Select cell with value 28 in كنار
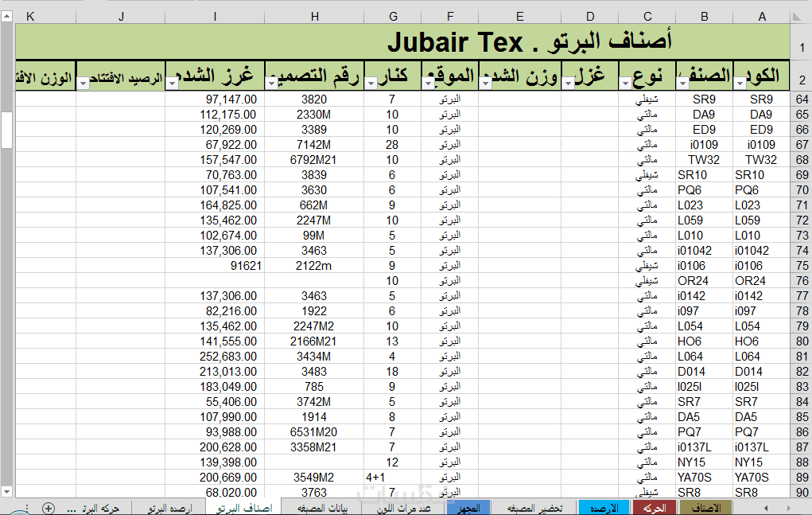 point(393,145)
